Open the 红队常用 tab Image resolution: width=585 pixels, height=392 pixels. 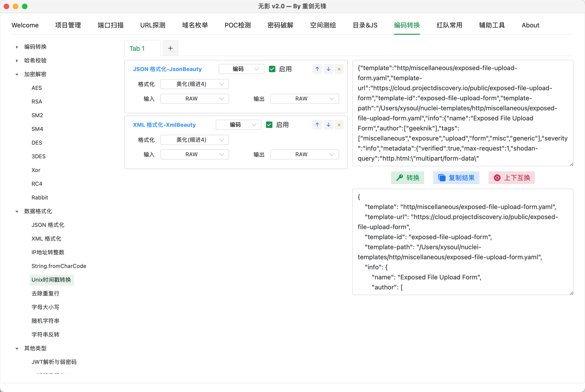pyautogui.click(x=449, y=25)
